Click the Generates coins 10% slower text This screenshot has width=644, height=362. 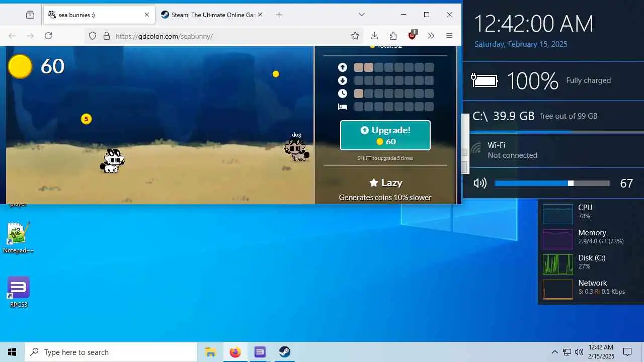coord(385,197)
